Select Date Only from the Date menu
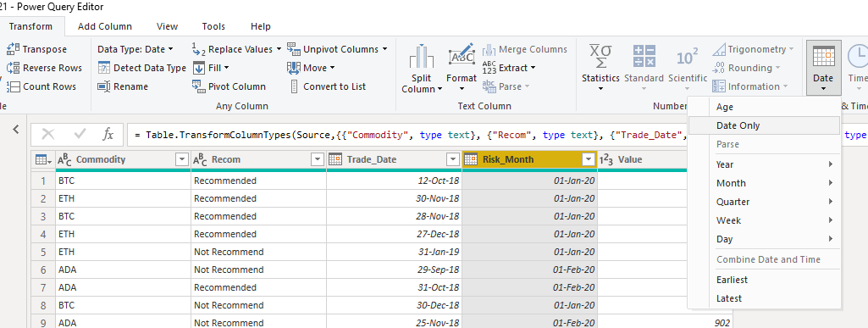Screen dimensions: 868x328 click(x=764, y=125)
